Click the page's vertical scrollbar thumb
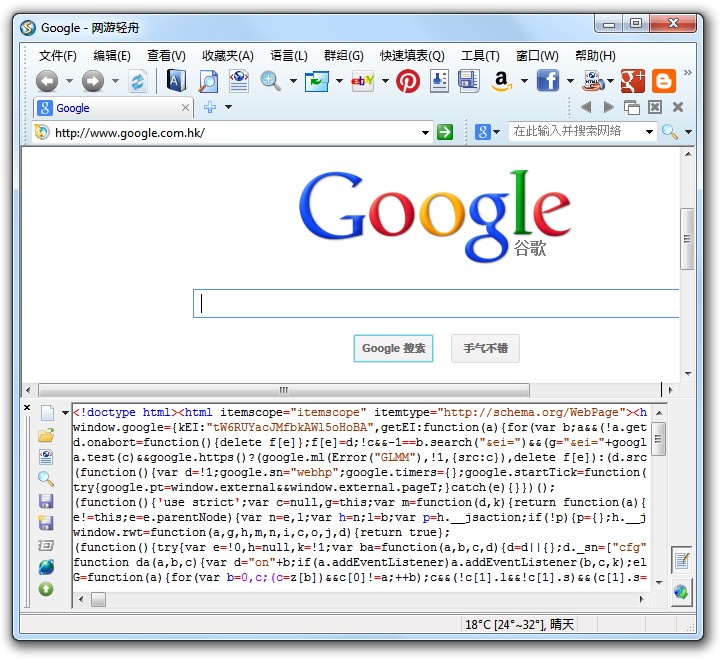 687,239
